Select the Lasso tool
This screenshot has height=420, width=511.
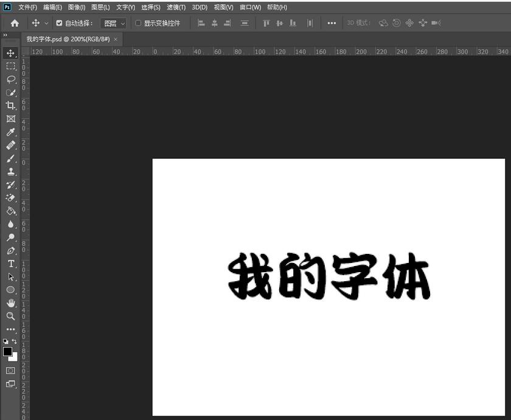click(10, 79)
